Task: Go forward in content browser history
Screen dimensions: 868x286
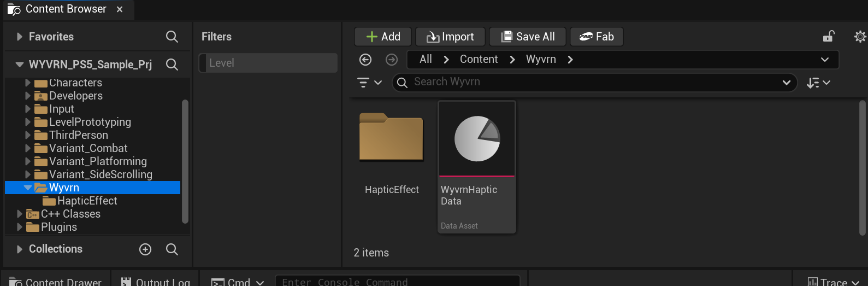Action: (x=392, y=60)
